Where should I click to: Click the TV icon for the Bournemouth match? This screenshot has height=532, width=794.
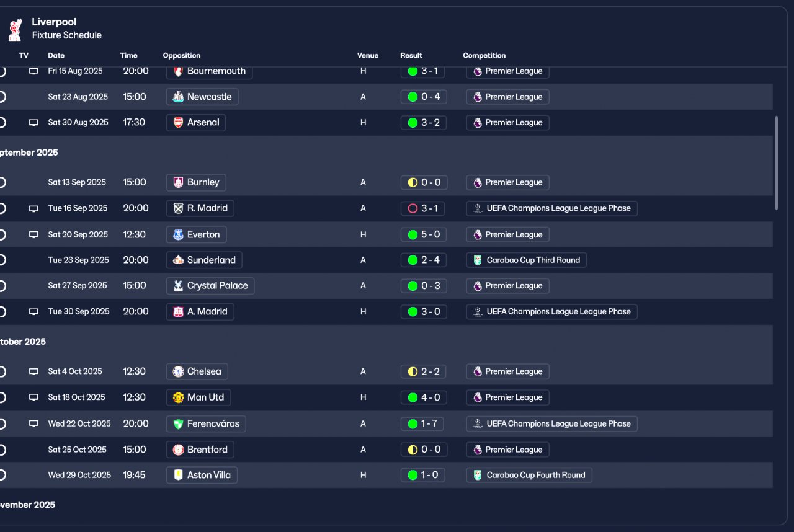tap(33, 71)
